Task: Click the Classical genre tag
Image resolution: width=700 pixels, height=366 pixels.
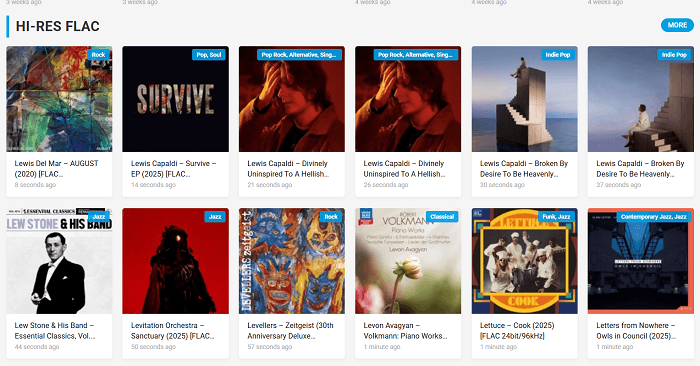Action: coord(442,216)
